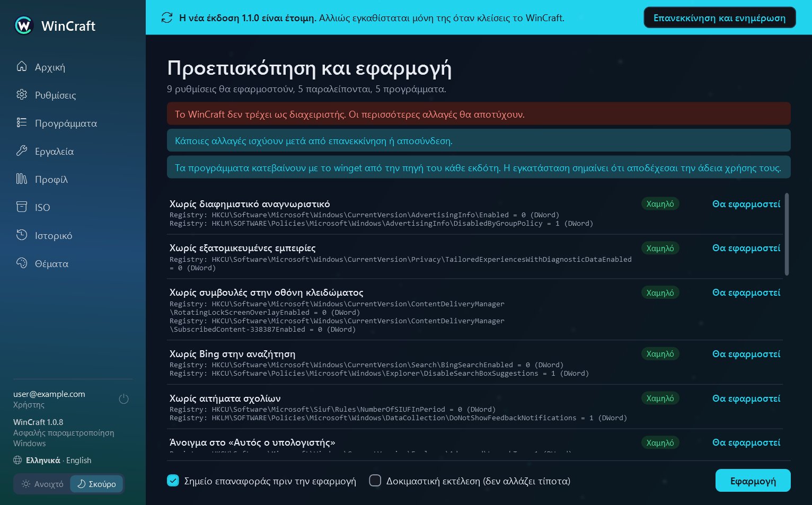Untick the Σημείο επαναφοράς πριν την εφαρμογή checkbox
The image size is (812, 505).
point(173,480)
